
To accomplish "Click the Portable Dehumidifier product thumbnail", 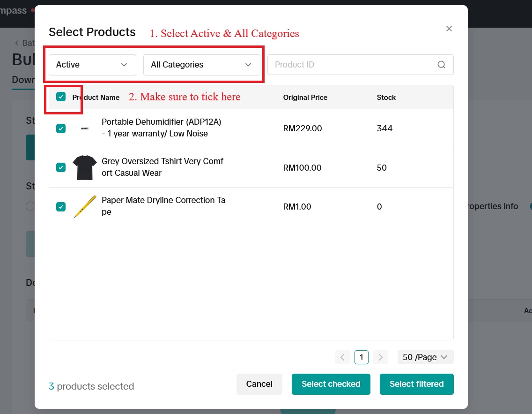I will tap(85, 128).
